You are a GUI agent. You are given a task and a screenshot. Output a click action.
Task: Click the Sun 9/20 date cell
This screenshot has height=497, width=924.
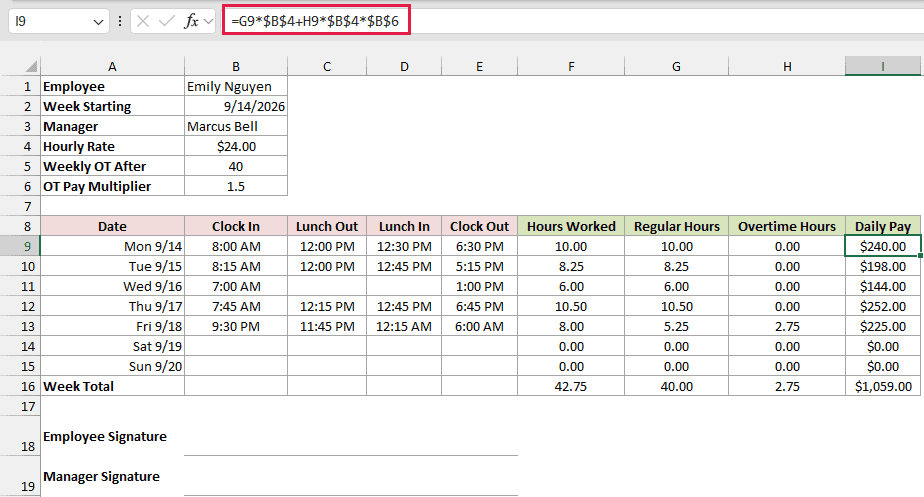112,366
